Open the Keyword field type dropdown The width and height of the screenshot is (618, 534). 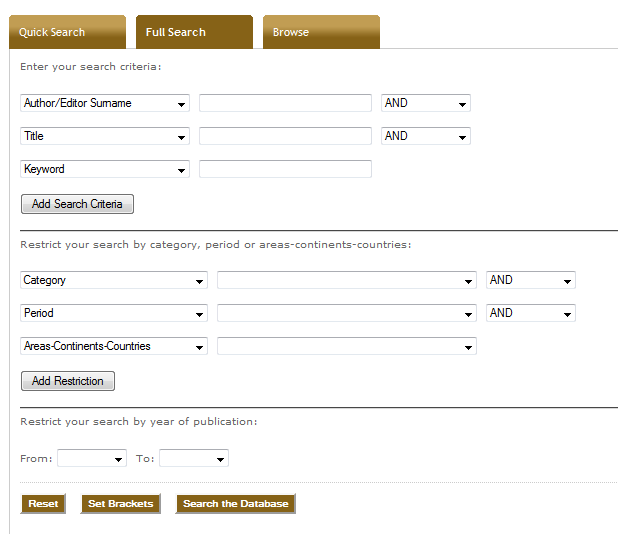point(105,169)
